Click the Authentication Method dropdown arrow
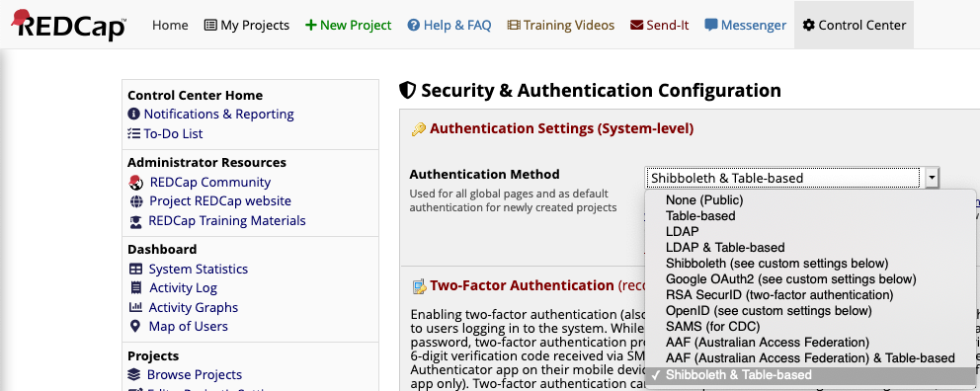 click(x=932, y=178)
